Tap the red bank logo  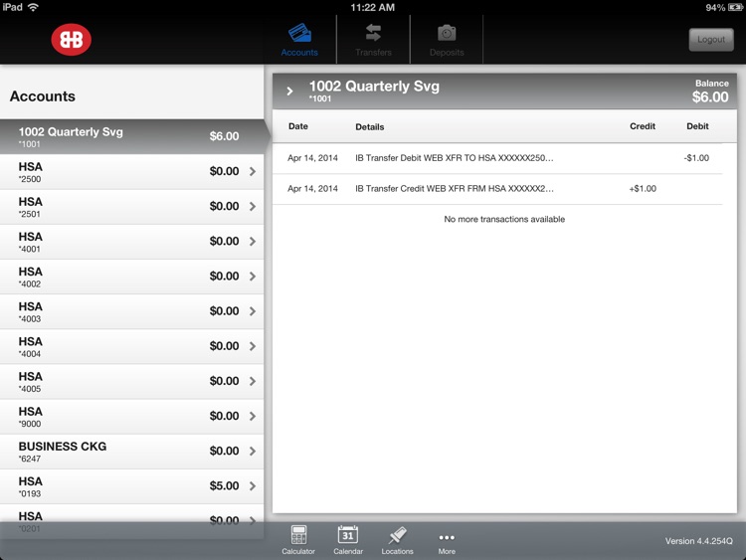tap(72, 40)
